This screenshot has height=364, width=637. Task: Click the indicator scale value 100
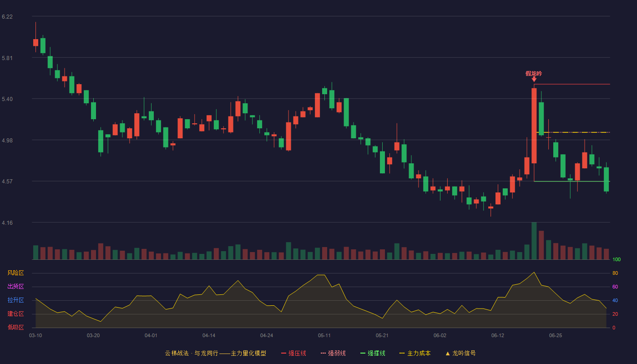pyautogui.click(x=616, y=260)
